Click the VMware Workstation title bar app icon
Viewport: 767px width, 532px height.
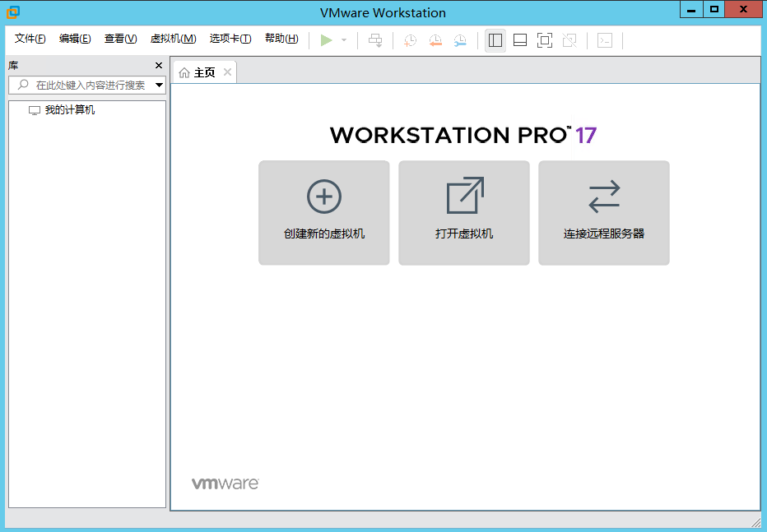coord(13,12)
